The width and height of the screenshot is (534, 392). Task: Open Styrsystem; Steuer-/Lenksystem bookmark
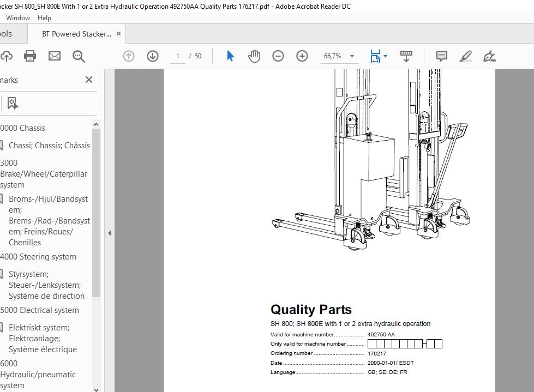click(46, 285)
